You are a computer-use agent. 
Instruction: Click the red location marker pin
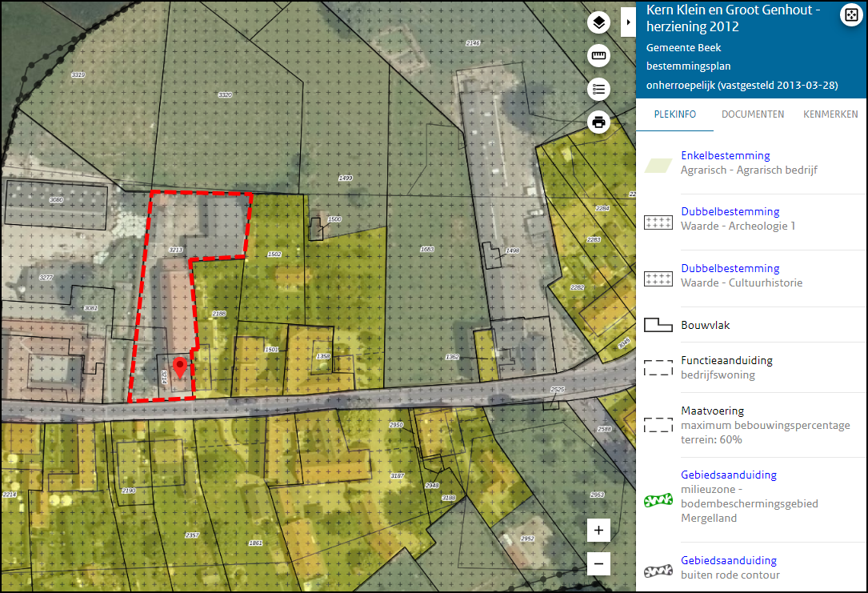pyautogui.click(x=180, y=366)
